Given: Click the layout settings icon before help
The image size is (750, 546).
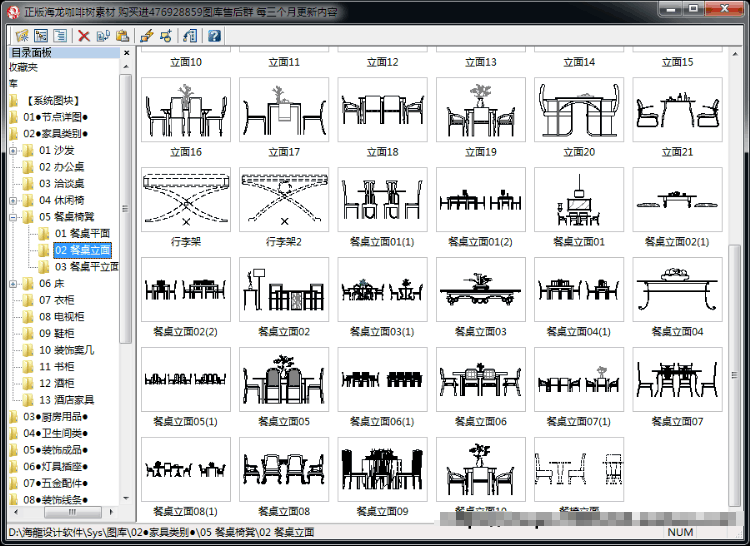Looking at the screenshot, I should click(190, 35).
